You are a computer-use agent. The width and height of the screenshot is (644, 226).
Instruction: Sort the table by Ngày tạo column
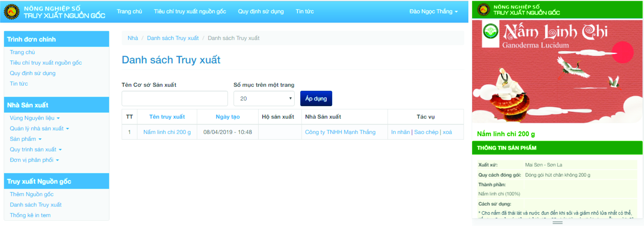coord(228,117)
